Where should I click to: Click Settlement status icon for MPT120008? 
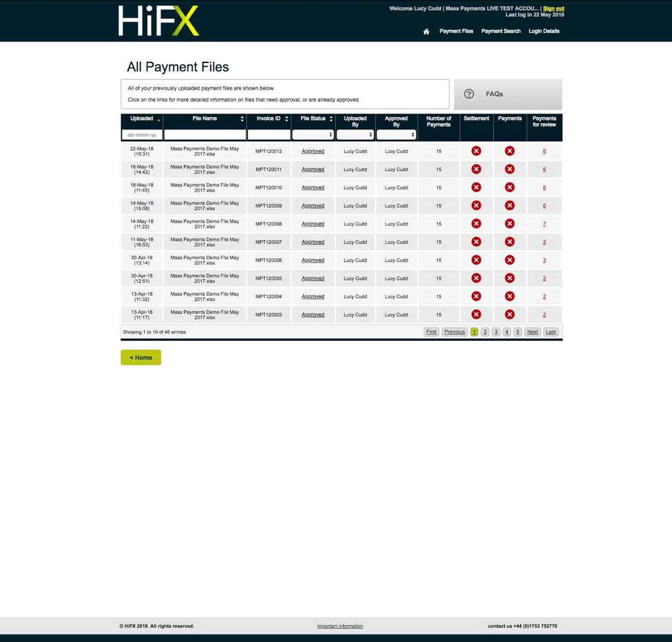point(476,224)
